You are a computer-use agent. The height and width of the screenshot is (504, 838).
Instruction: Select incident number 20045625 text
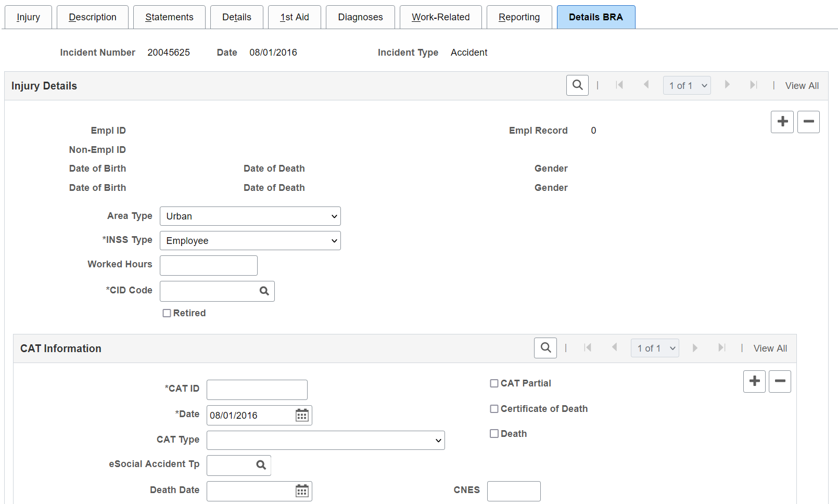(169, 53)
